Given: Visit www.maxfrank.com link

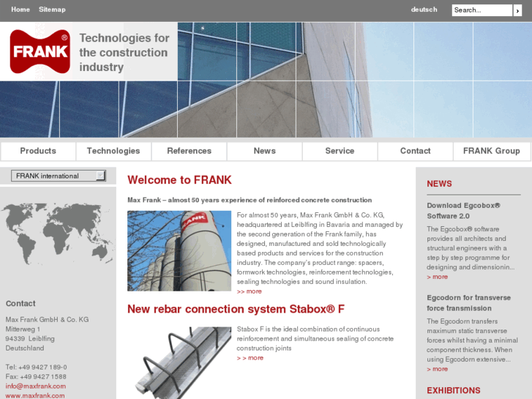Looking at the screenshot, I should point(35,395).
